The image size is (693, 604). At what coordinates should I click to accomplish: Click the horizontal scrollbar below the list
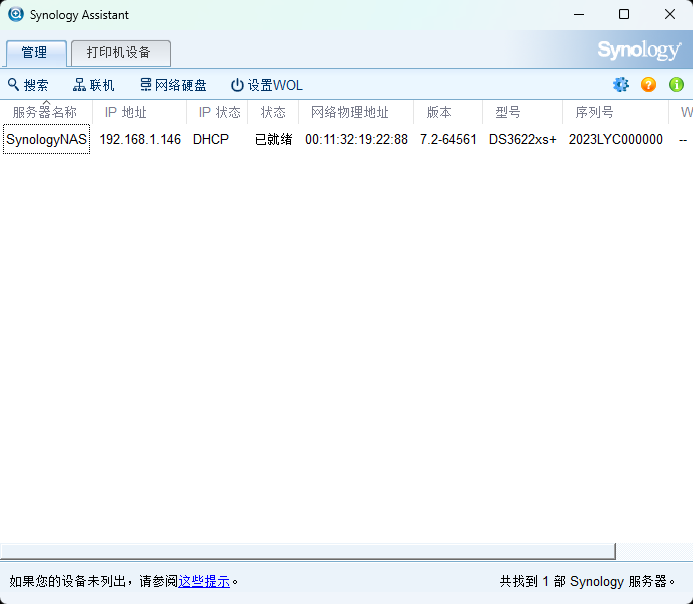(307, 551)
